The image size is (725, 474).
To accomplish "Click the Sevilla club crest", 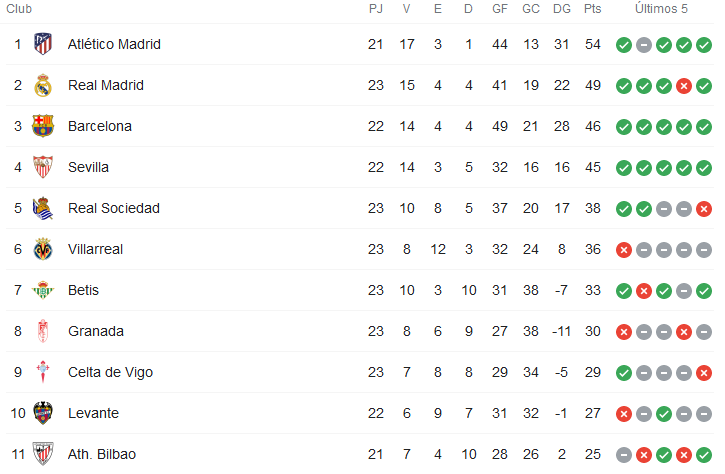I will tap(43, 167).
